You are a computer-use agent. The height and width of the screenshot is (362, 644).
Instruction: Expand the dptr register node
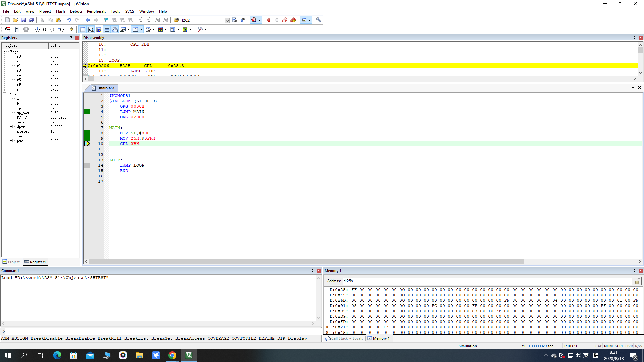[x=11, y=127]
